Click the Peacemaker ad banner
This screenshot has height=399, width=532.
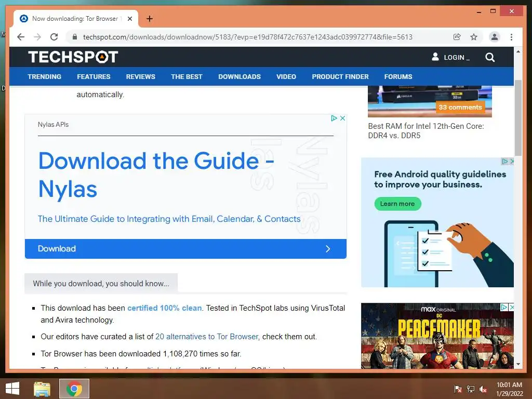coord(437,336)
